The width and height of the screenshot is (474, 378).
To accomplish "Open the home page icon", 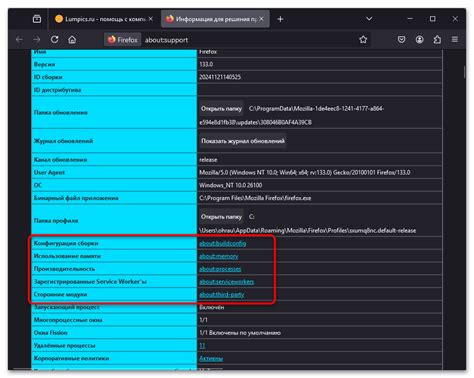I will pos(72,40).
